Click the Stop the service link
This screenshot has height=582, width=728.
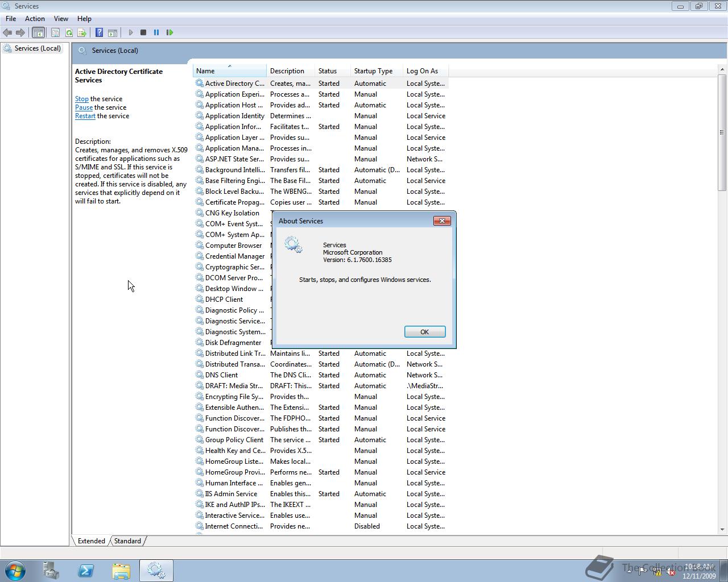(82, 99)
